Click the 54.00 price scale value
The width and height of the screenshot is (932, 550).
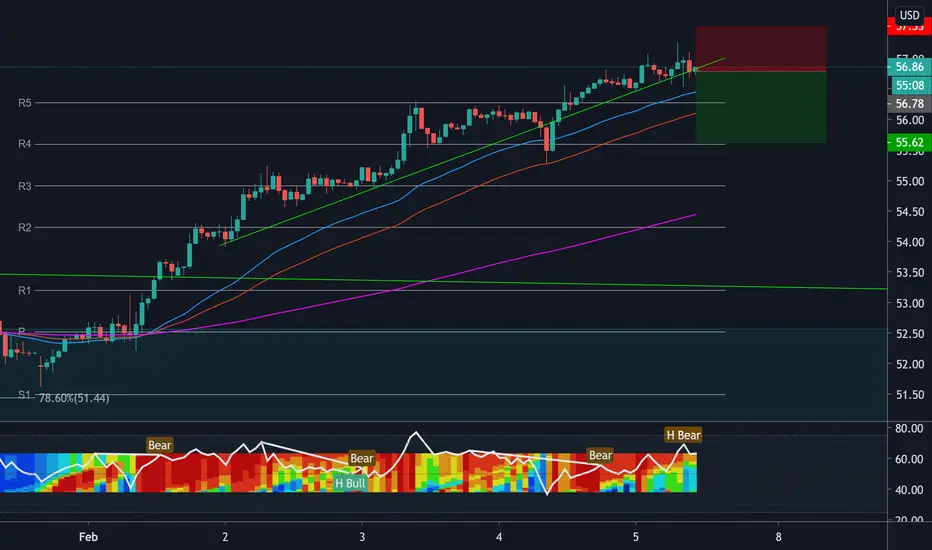(x=909, y=242)
